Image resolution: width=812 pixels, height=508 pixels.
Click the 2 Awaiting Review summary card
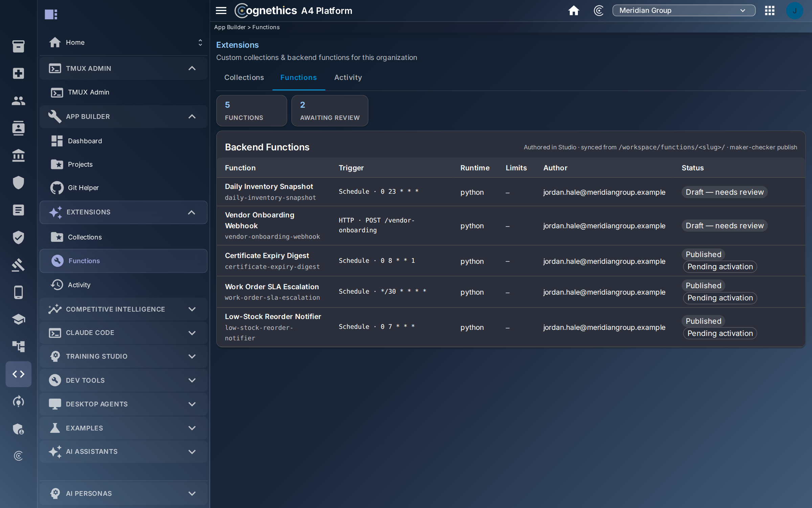point(330,111)
